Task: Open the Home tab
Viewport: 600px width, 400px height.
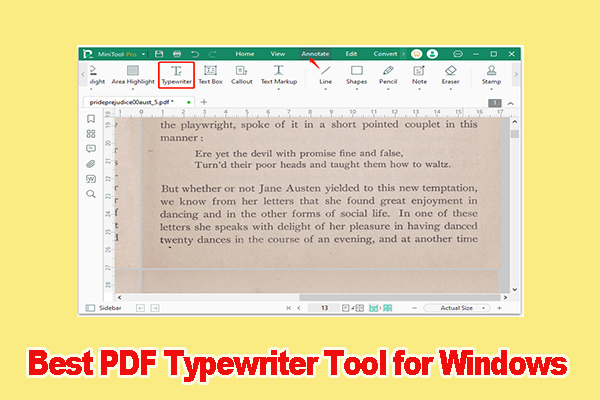Action: point(245,54)
